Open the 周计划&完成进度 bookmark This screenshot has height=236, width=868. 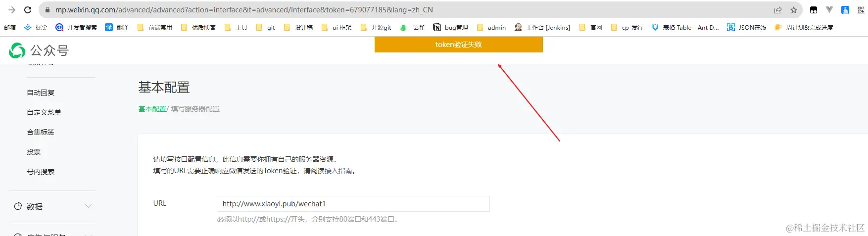point(804,28)
